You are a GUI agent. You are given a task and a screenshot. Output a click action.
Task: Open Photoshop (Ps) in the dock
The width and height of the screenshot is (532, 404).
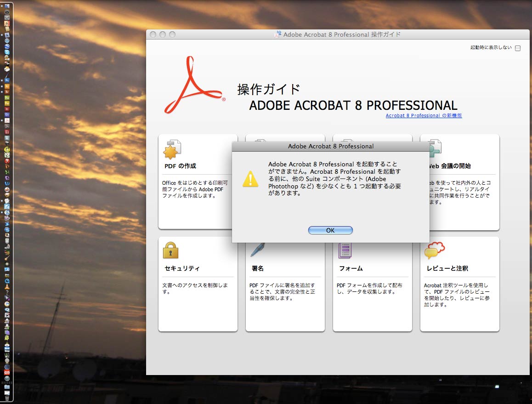point(7,80)
